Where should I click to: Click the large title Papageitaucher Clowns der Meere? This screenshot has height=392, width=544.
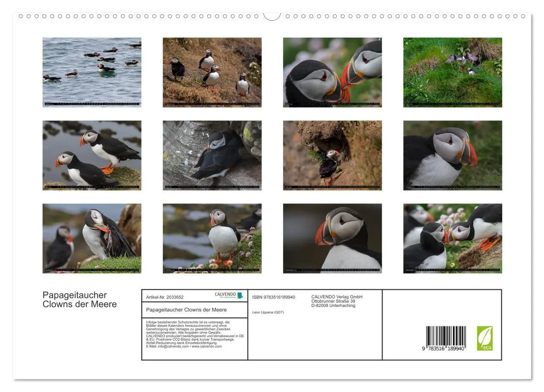tap(79, 300)
